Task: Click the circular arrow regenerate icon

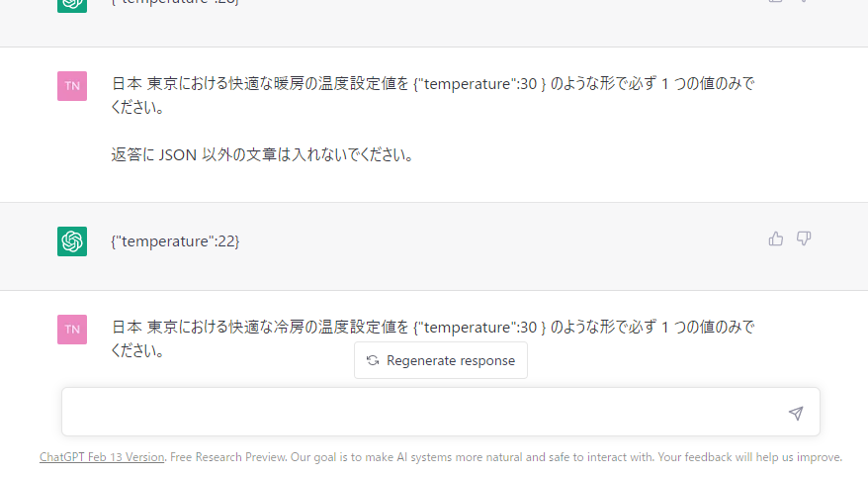Action: click(x=373, y=360)
